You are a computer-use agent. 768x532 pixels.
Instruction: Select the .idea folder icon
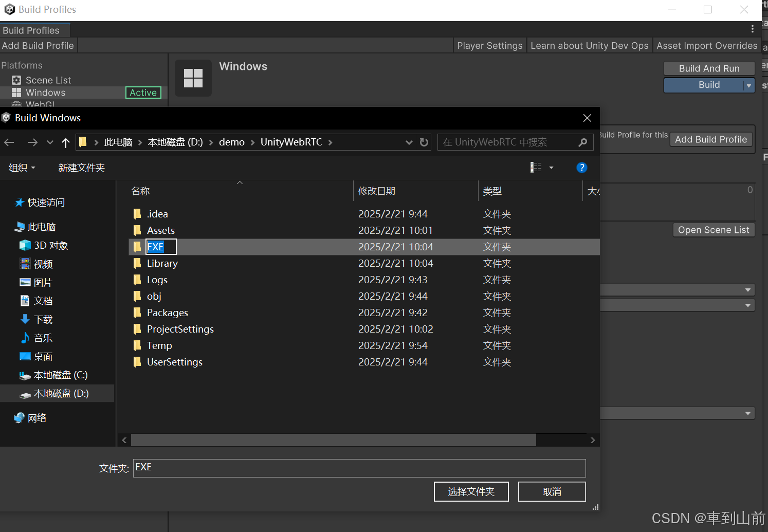tap(137, 214)
